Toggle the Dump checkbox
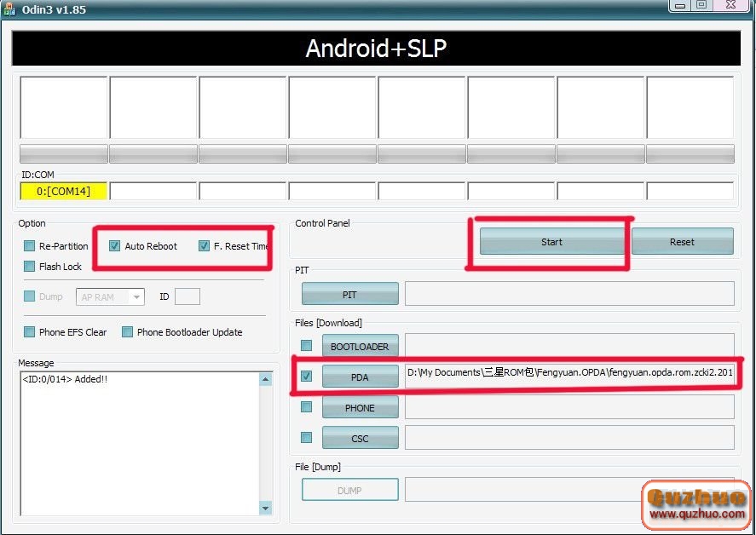The image size is (756, 535). [x=30, y=296]
